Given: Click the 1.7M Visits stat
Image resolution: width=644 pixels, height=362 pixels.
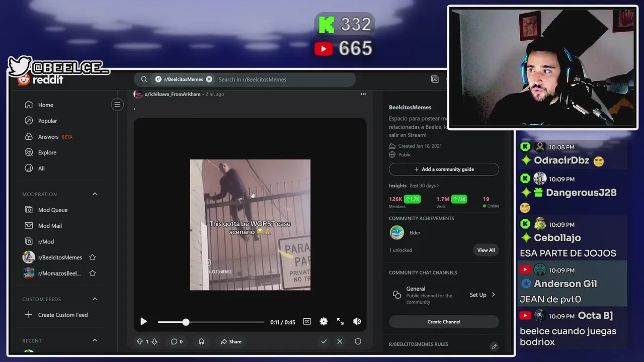Looking at the screenshot, I should 451,202.
